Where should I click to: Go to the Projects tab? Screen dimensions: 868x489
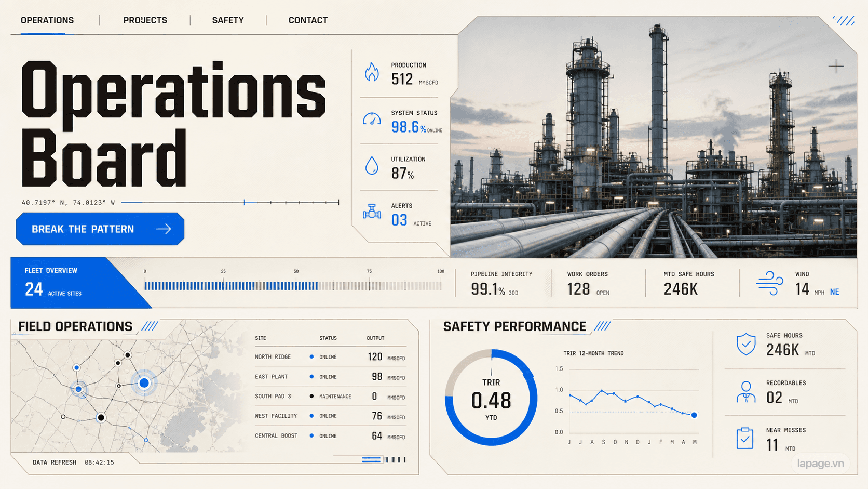[x=145, y=20]
